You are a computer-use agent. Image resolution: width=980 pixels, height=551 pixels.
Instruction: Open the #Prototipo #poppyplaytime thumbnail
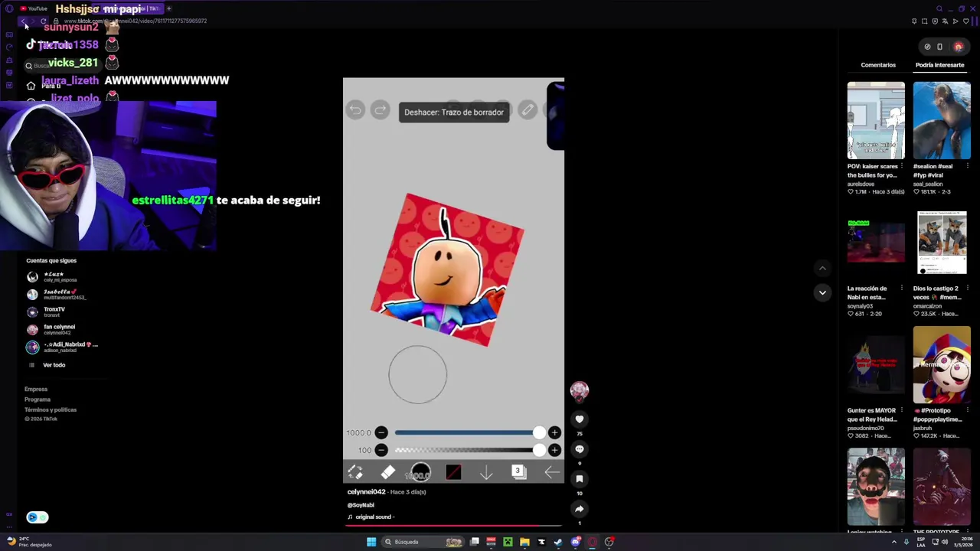coord(942,365)
